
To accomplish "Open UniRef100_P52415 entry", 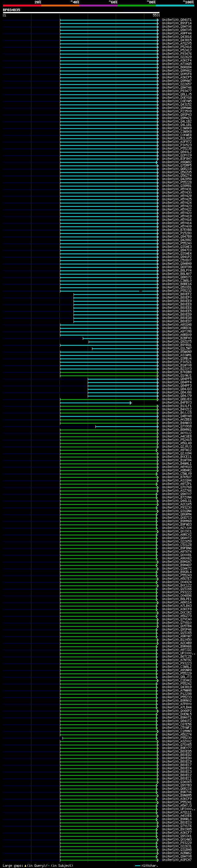I will (x=176, y=440).
